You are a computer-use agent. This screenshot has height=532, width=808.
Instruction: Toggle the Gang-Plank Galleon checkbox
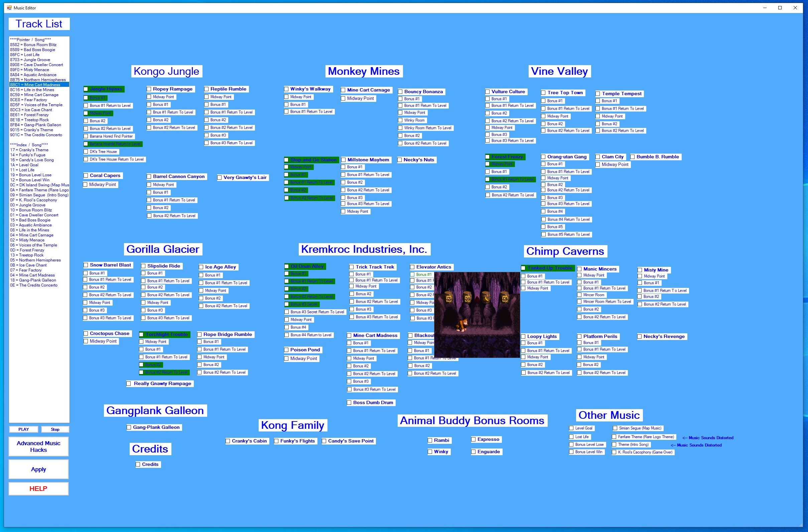(x=129, y=427)
